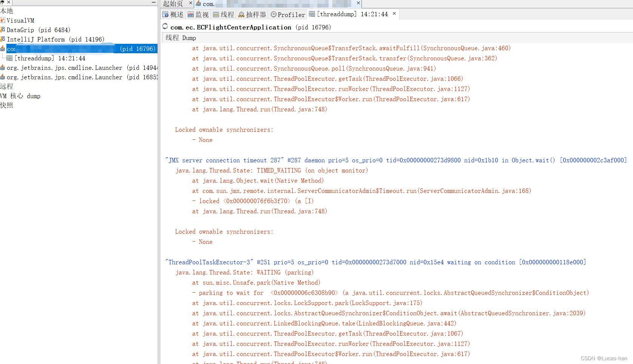Close the applications side panel

tap(9, 2)
